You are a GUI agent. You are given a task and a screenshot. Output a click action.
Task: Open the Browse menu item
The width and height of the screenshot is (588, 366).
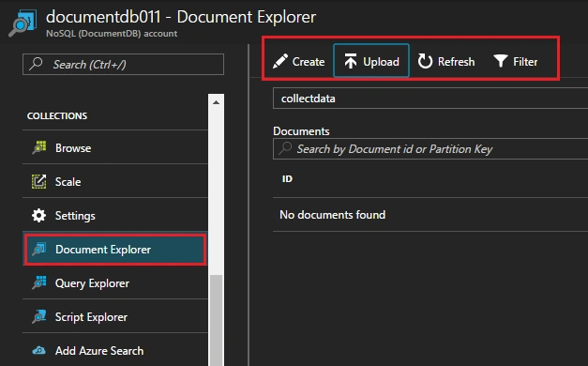tap(115, 147)
